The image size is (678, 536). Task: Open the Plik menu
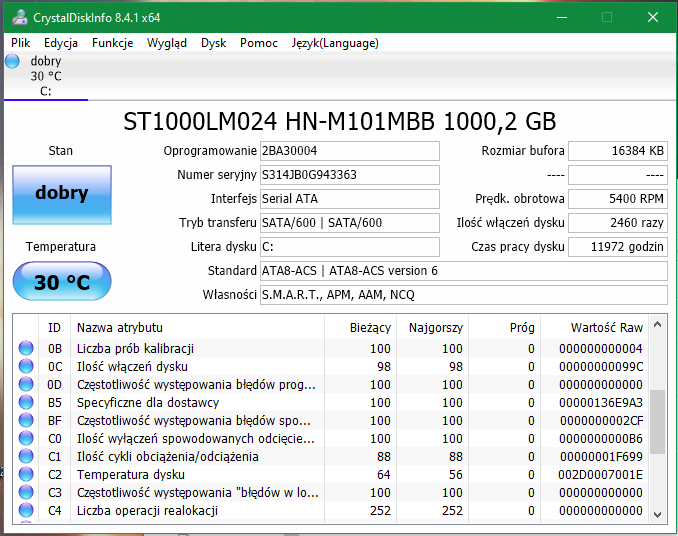coord(20,43)
